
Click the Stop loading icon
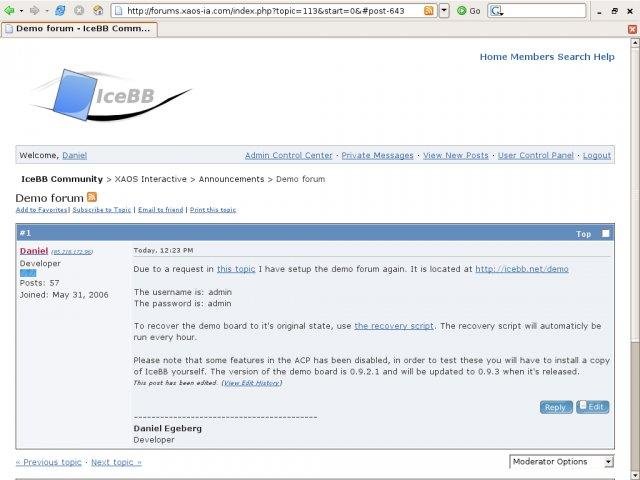click(79, 10)
